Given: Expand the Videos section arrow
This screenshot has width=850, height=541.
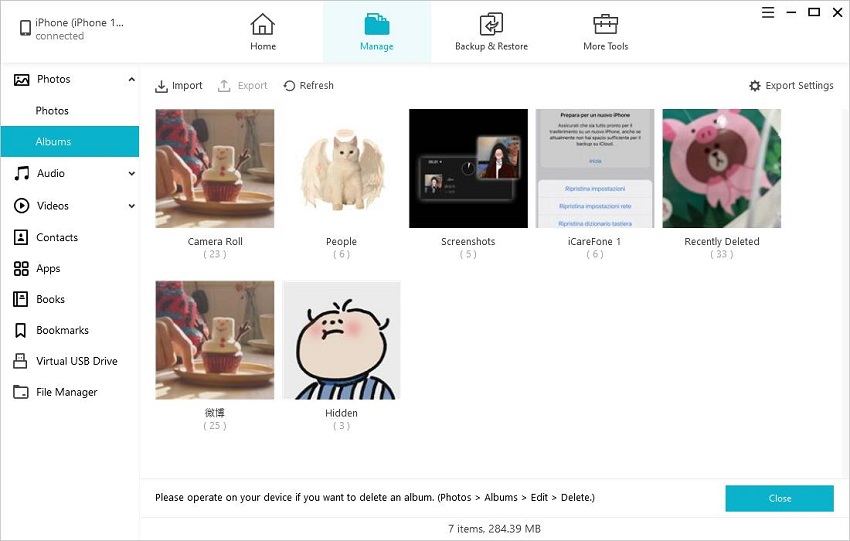Looking at the screenshot, I should [x=131, y=206].
